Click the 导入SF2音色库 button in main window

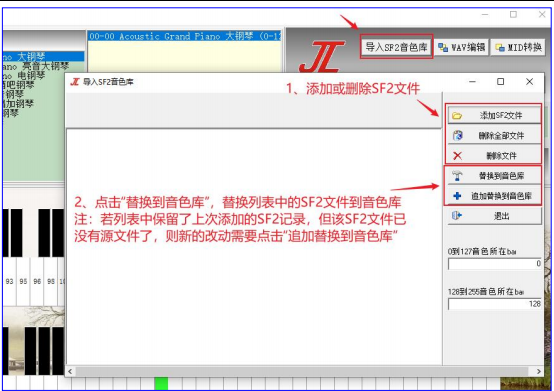pyautogui.click(x=396, y=47)
